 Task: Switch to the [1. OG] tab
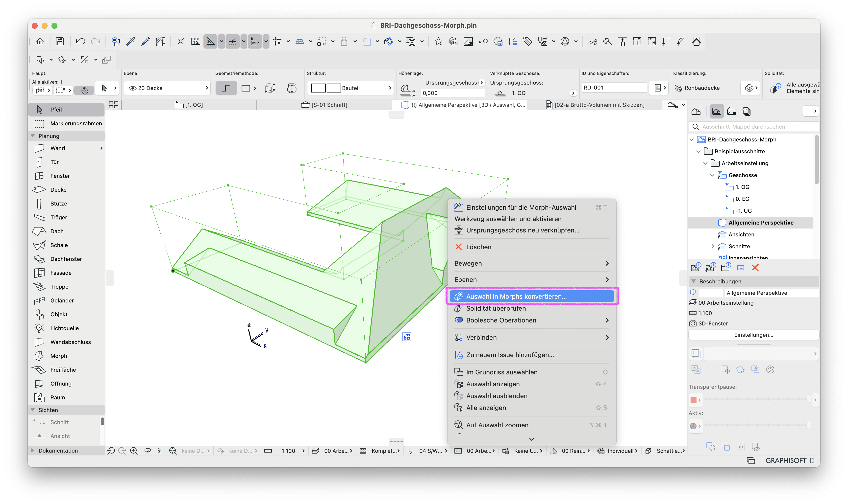pos(189,105)
